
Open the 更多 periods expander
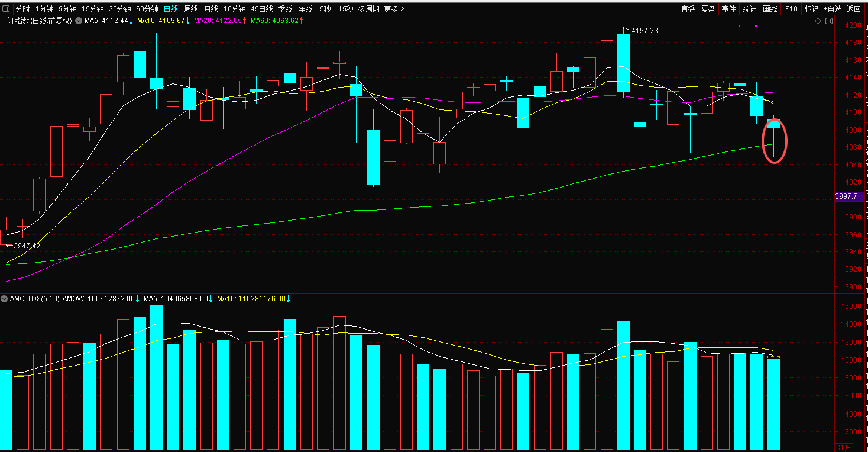(x=394, y=9)
